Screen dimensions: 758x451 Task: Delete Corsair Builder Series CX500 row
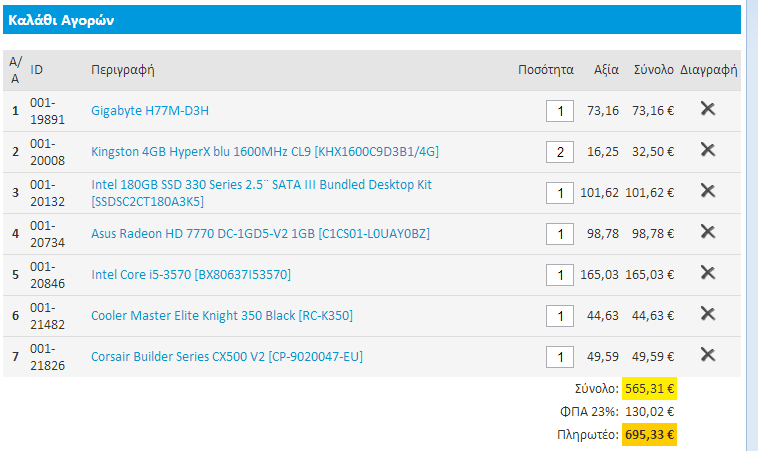click(708, 355)
